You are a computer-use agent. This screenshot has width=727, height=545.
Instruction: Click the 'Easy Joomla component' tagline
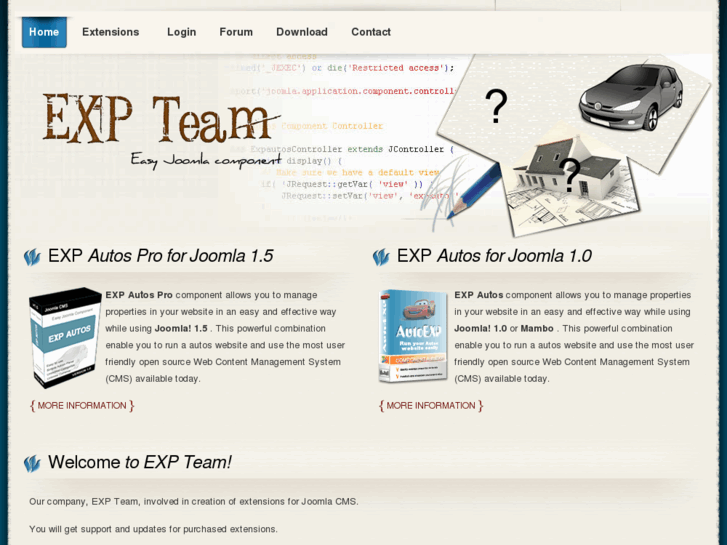coord(206,160)
